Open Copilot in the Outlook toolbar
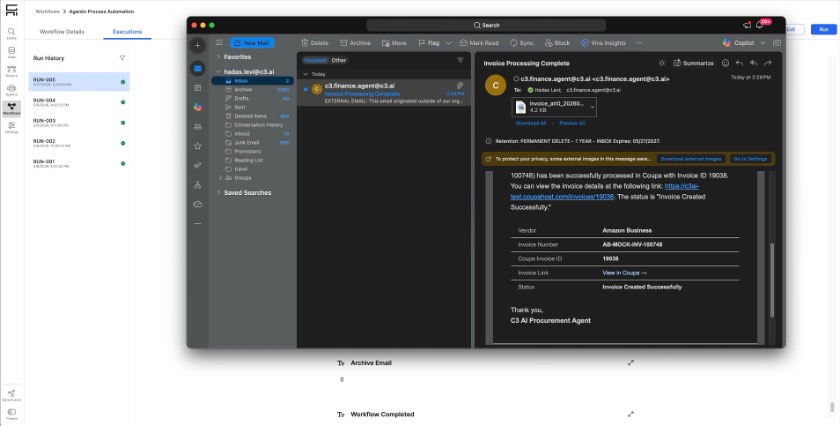840x426 pixels. click(738, 43)
